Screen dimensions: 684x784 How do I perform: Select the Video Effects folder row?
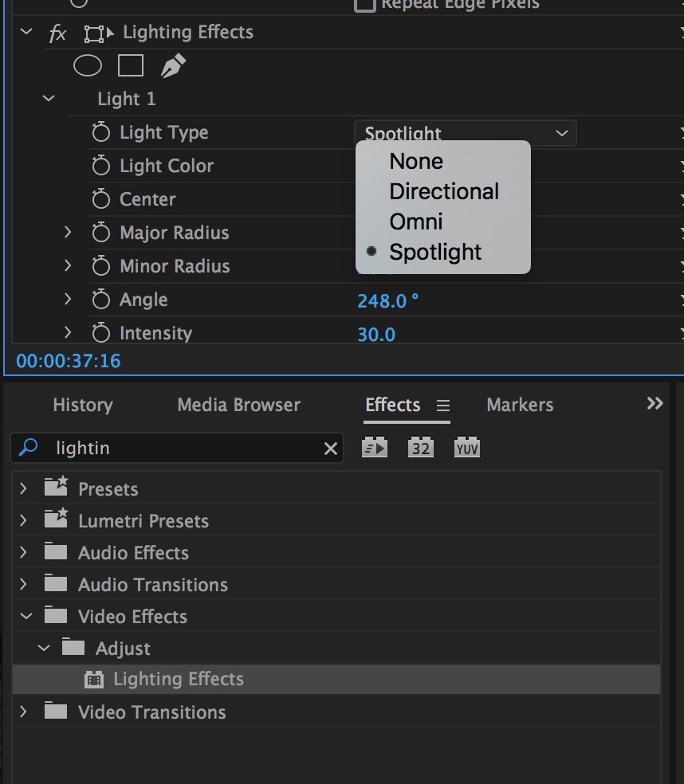click(336, 616)
